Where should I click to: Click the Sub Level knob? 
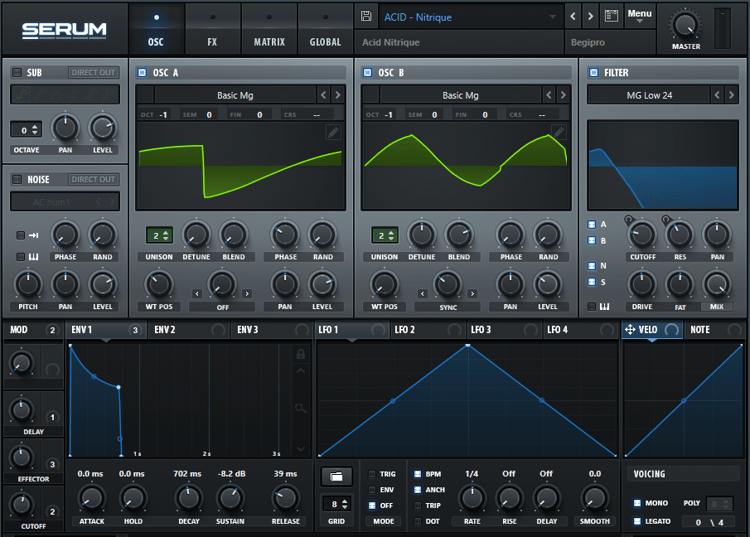pyautogui.click(x=102, y=128)
